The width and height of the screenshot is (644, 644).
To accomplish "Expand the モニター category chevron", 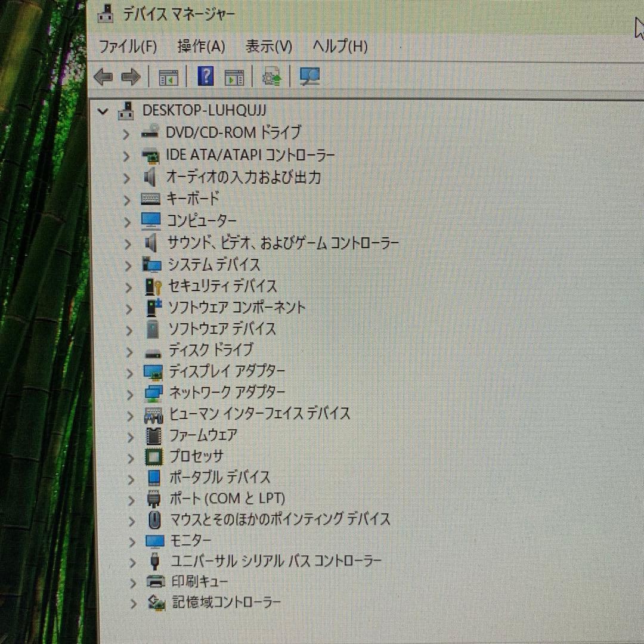I will click(131, 541).
